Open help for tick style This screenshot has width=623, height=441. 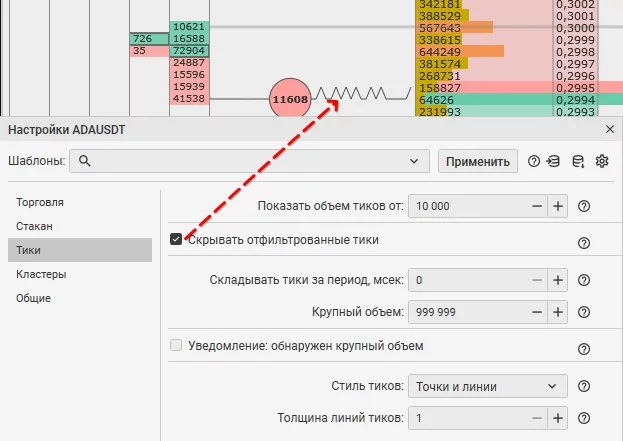coord(584,386)
